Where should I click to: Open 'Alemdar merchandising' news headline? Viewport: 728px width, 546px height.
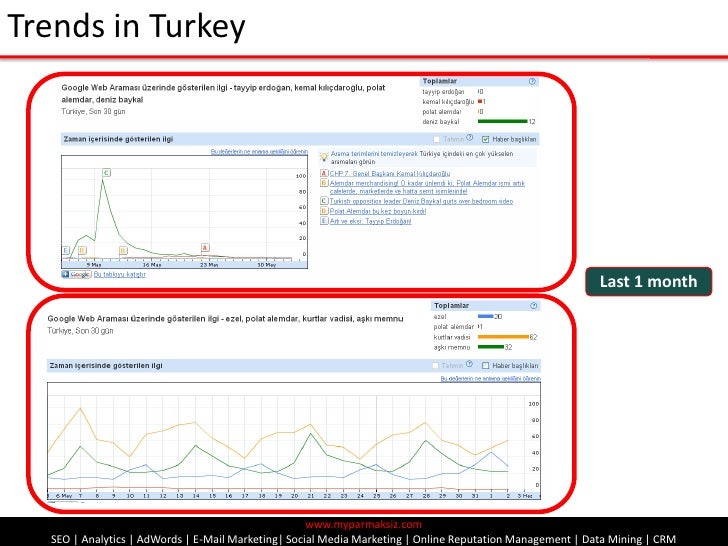(x=427, y=187)
